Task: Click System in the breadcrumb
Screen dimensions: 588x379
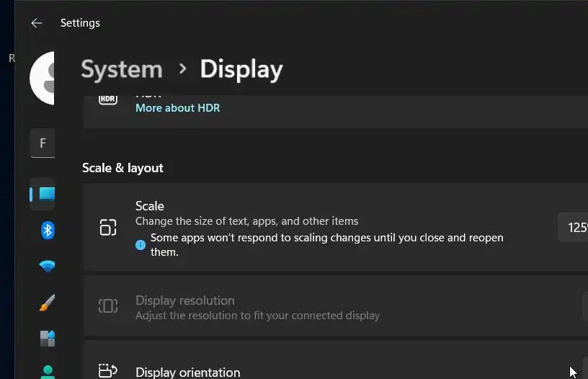Action: 121,69
